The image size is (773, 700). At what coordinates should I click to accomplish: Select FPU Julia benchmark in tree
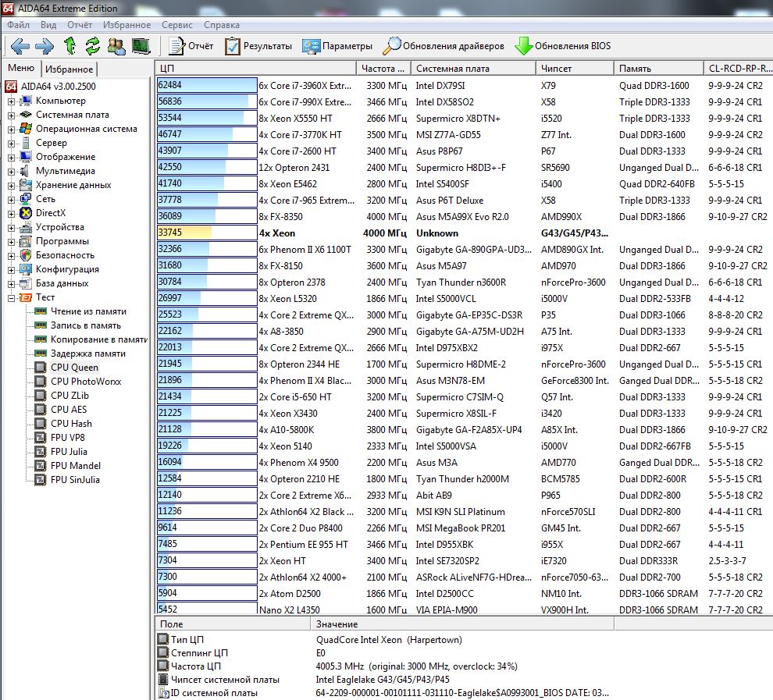tap(69, 452)
